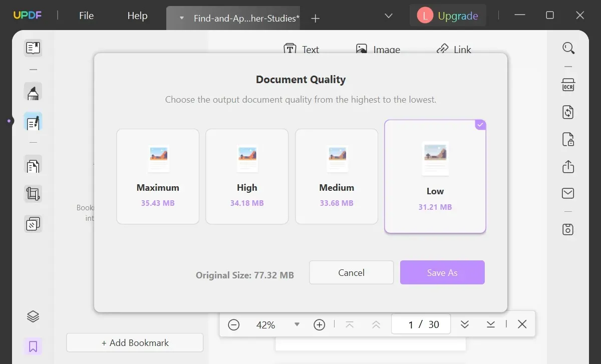Viewport: 601px width, 364px height.
Task: Open the zoom percentage dropdown
Action: pos(296,324)
